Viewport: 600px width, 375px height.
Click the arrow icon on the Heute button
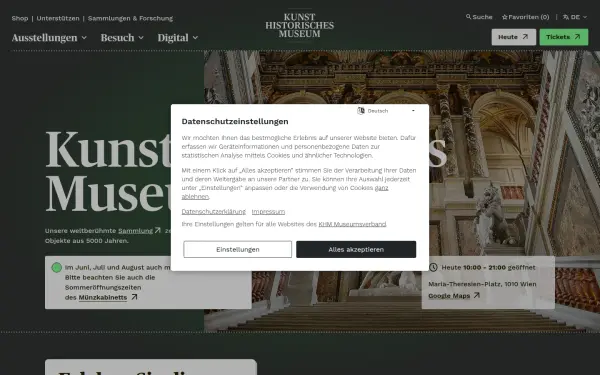click(525, 37)
